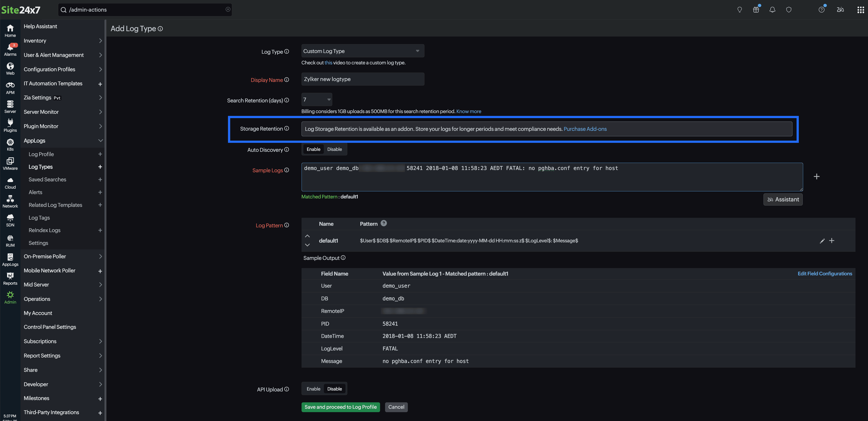This screenshot has width=868, height=421.
Task: Open the Alarms sidebar icon
Action: click(x=10, y=50)
